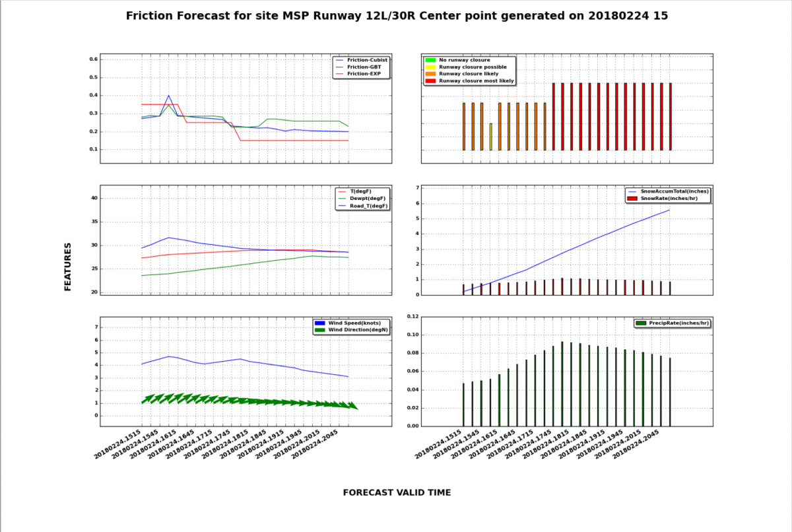The height and width of the screenshot is (532, 792).
Task: Click the FEATURES vertical axis label
Action: (x=67, y=266)
